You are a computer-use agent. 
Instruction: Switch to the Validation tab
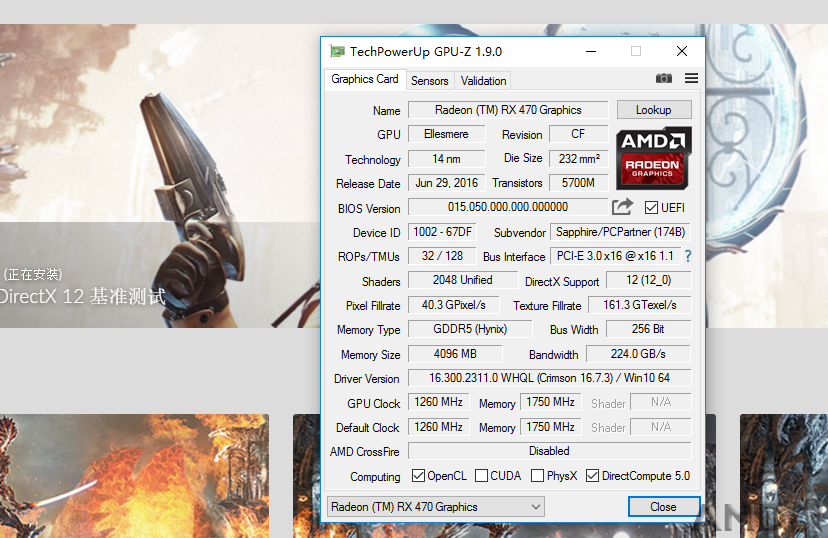[x=483, y=81]
